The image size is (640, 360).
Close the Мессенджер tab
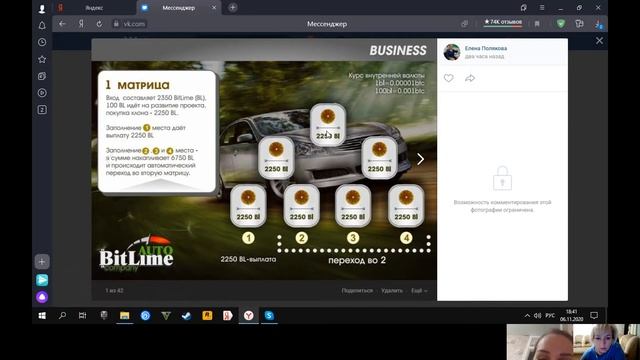pos(213,8)
